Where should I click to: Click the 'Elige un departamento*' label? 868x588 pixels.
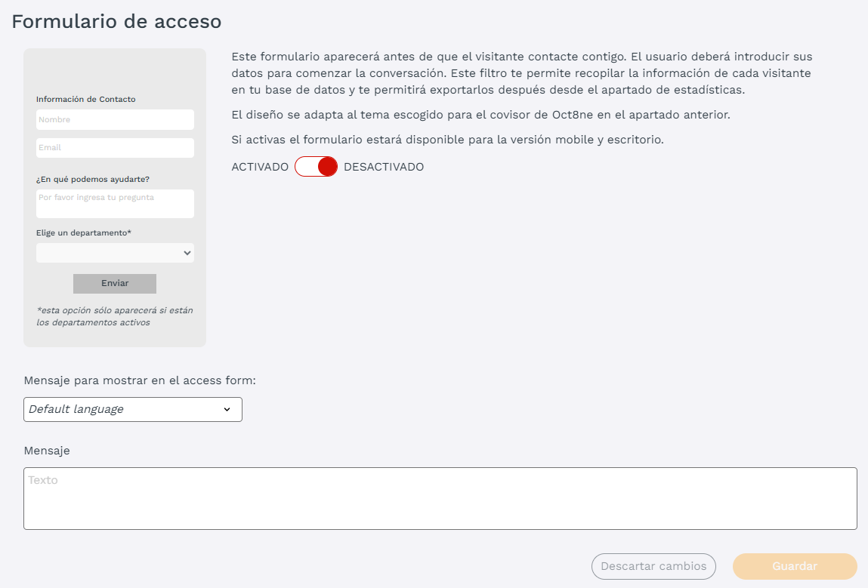click(84, 233)
